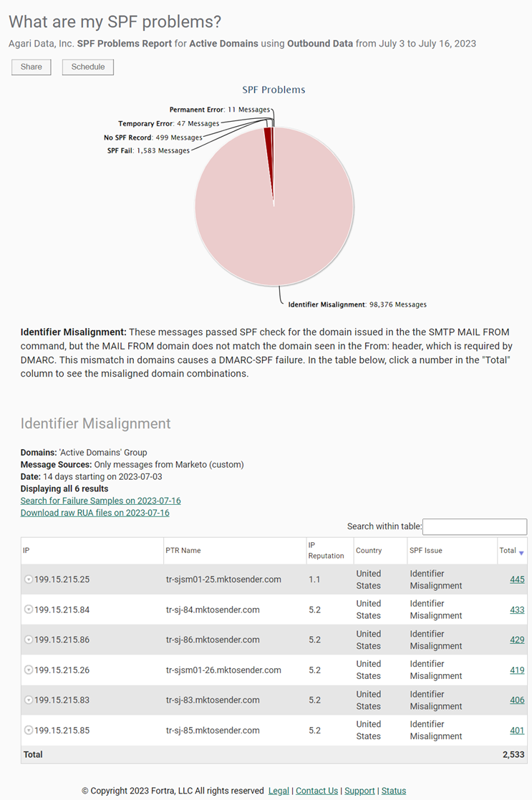Viewport: 532px width, 800px height.
Task: Expand row details for IP 199.15.215.83
Action: click(x=29, y=700)
